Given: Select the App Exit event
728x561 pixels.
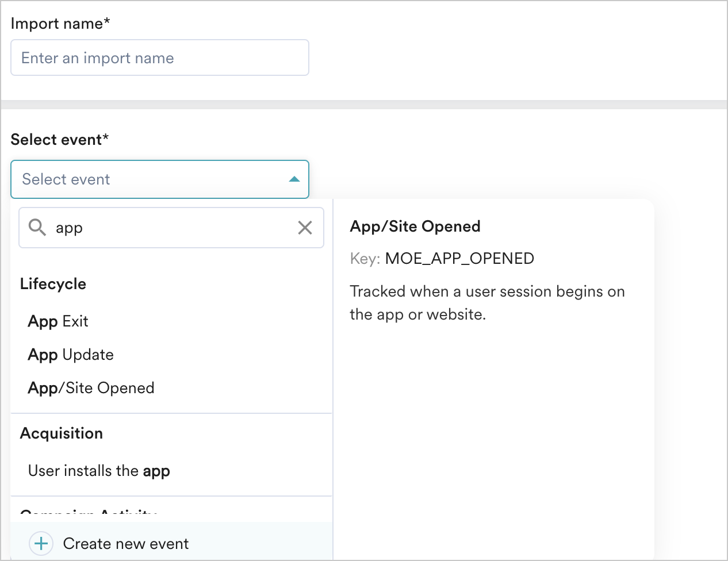Looking at the screenshot, I should coord(58,321).
